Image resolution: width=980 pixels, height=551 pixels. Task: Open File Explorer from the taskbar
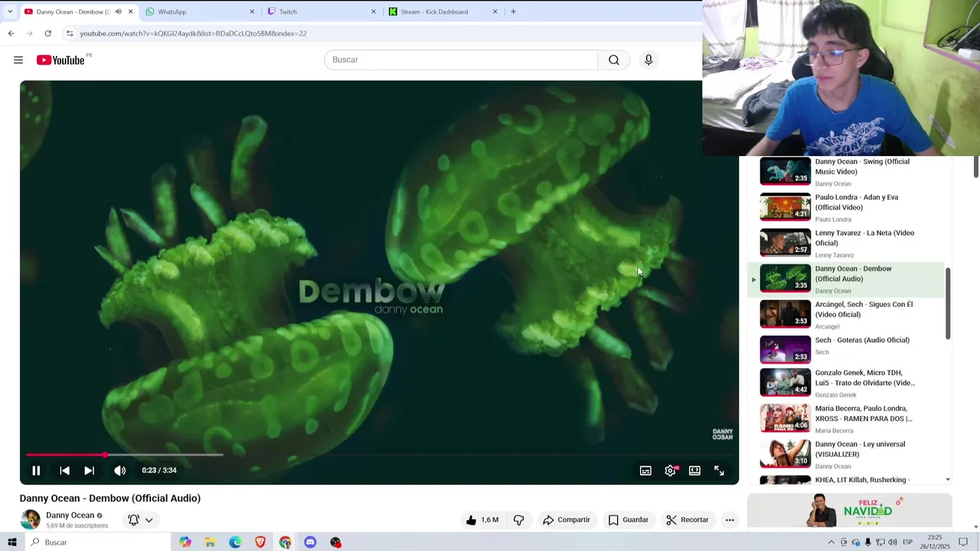(x=210, y=542)
